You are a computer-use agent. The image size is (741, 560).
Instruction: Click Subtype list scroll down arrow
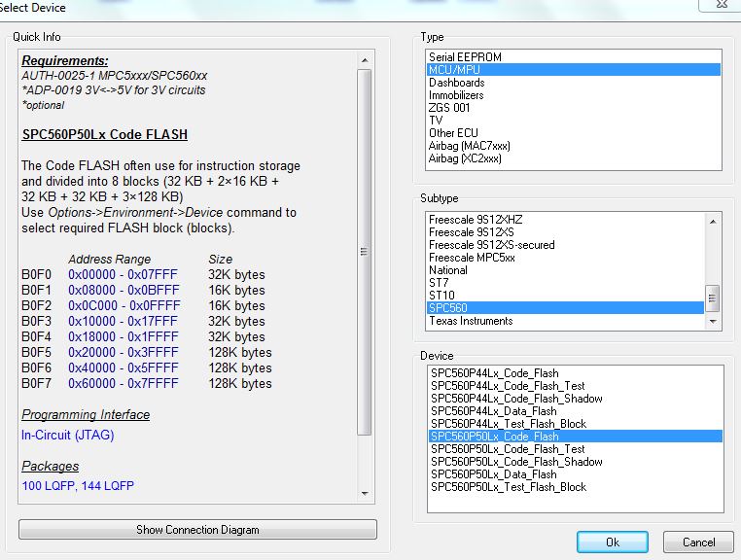(x=713, y=322)
